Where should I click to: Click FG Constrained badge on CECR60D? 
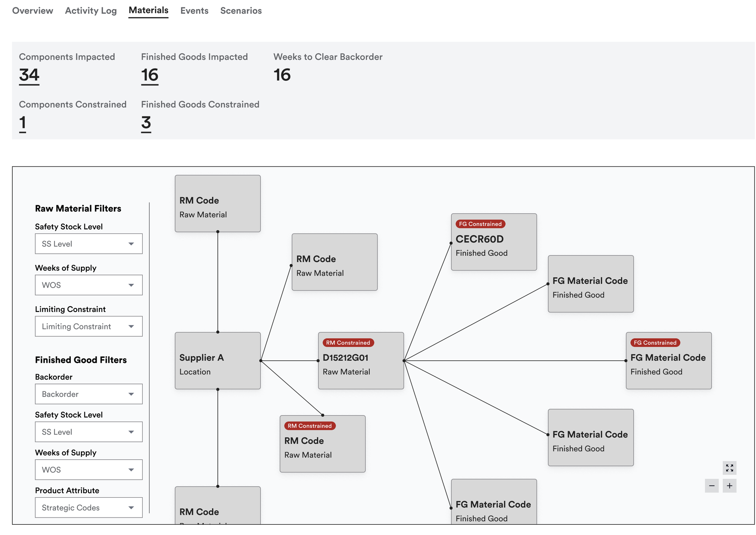(481, 224)
